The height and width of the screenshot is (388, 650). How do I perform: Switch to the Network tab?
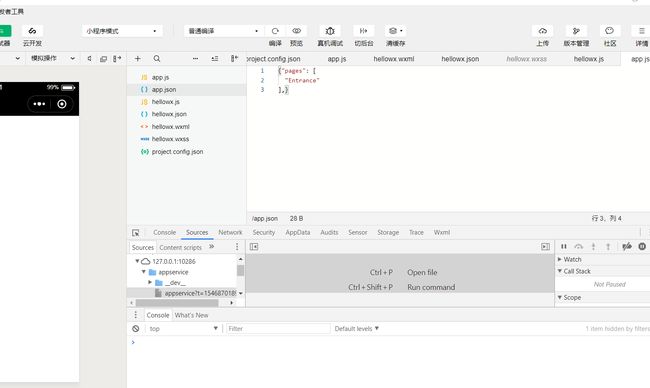tap(230, 233)
